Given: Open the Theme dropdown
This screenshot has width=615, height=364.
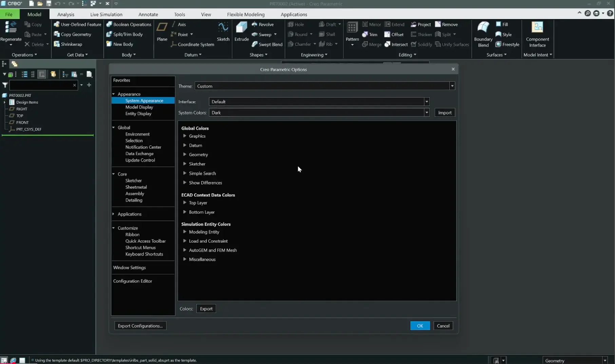Looking at the screenshot, I should tap(452, 86).
